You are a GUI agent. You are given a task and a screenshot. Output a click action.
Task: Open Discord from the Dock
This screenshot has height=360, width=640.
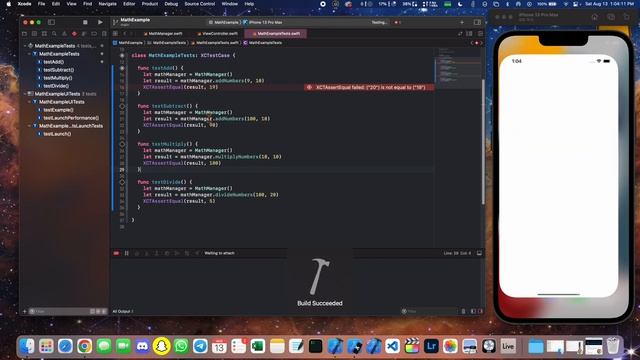point(142,346)
